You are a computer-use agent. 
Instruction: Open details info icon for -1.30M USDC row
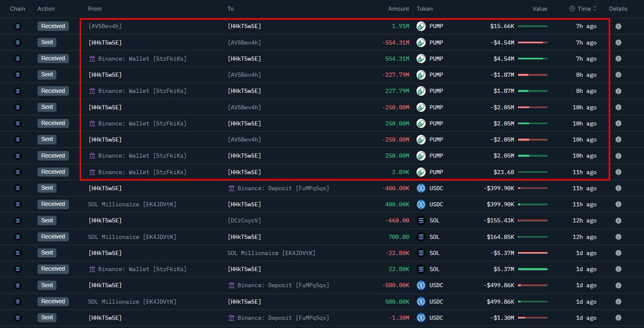tap(618, 318)
